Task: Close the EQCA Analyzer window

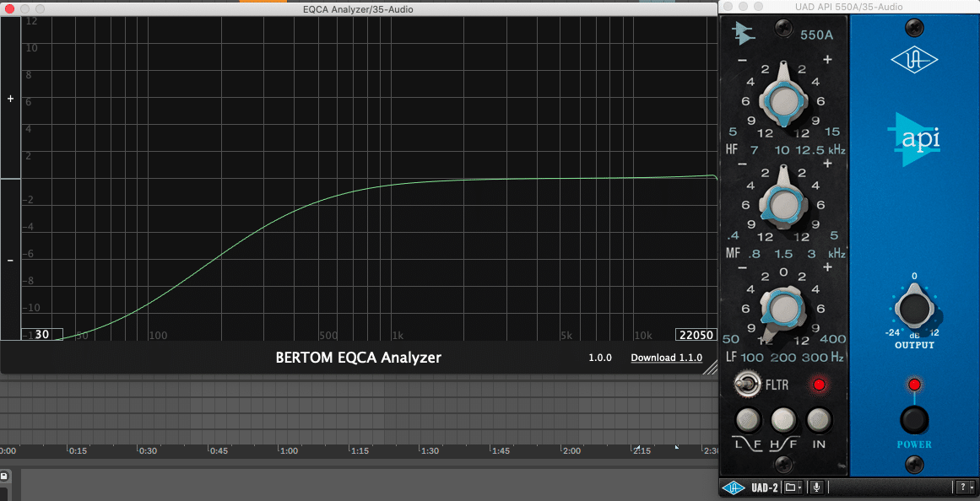Action: click(x=9, y=8)
